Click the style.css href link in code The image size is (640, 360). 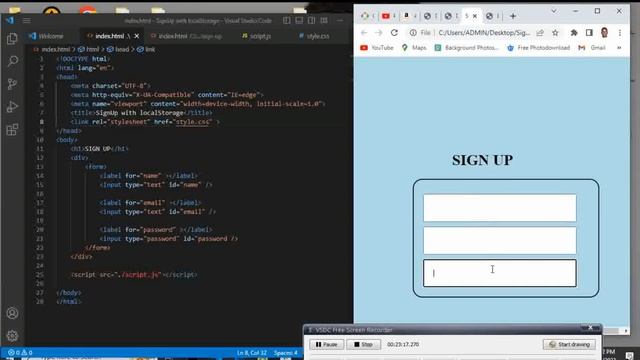point(193,122)
